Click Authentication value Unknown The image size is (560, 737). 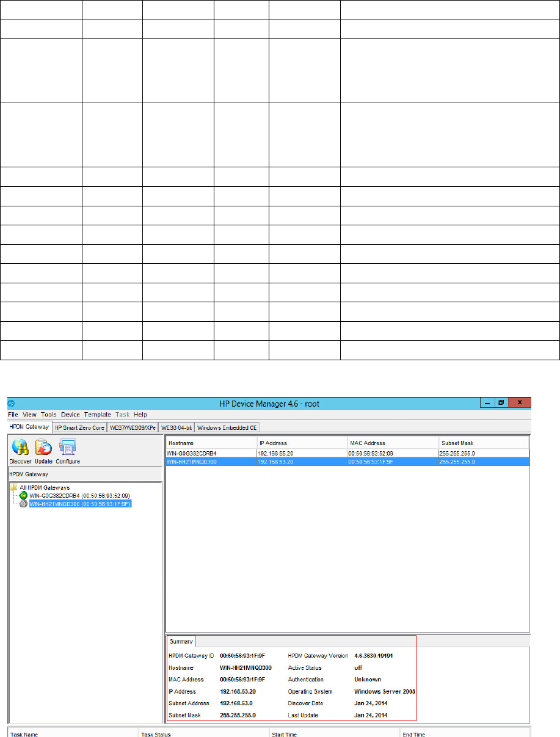click(368, 680)
